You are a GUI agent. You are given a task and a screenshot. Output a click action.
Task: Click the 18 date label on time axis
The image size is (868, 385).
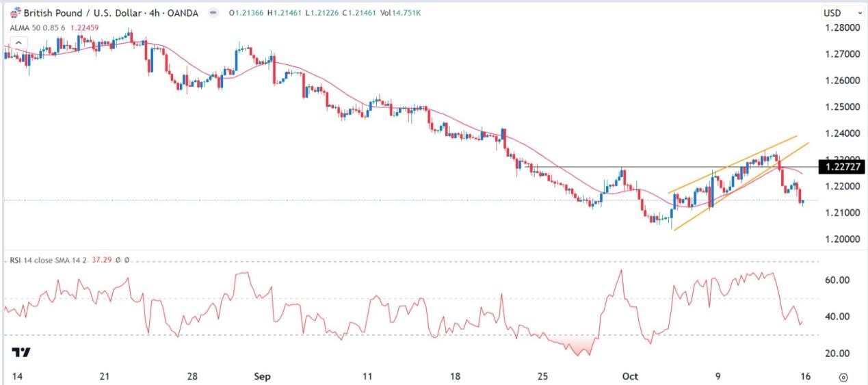(456, 377)
